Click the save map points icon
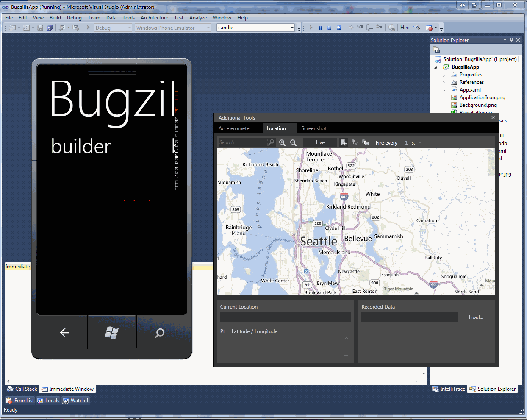 coord(366,142)
